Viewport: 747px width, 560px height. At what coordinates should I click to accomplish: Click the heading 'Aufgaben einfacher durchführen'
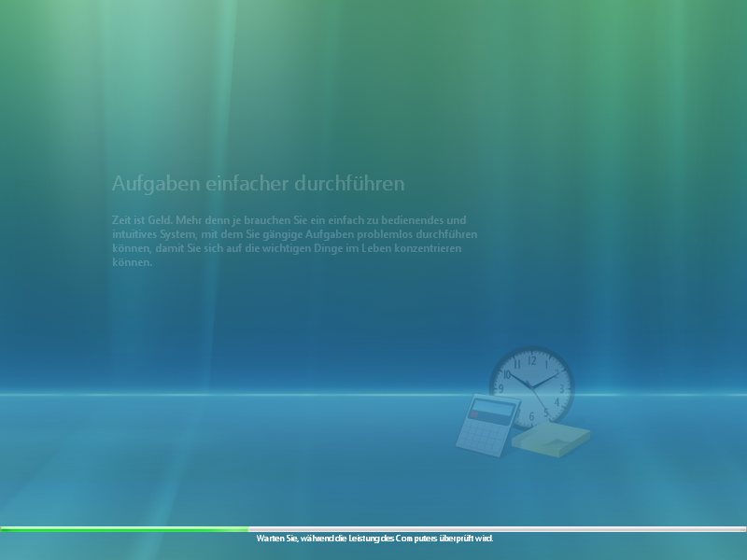pyautogui.click(x=258, y=182)
